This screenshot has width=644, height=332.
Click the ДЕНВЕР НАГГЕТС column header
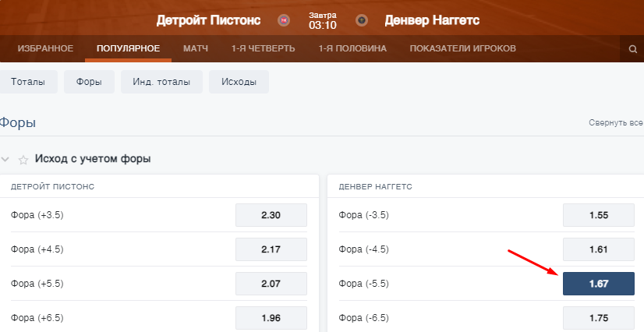[375, 187]
